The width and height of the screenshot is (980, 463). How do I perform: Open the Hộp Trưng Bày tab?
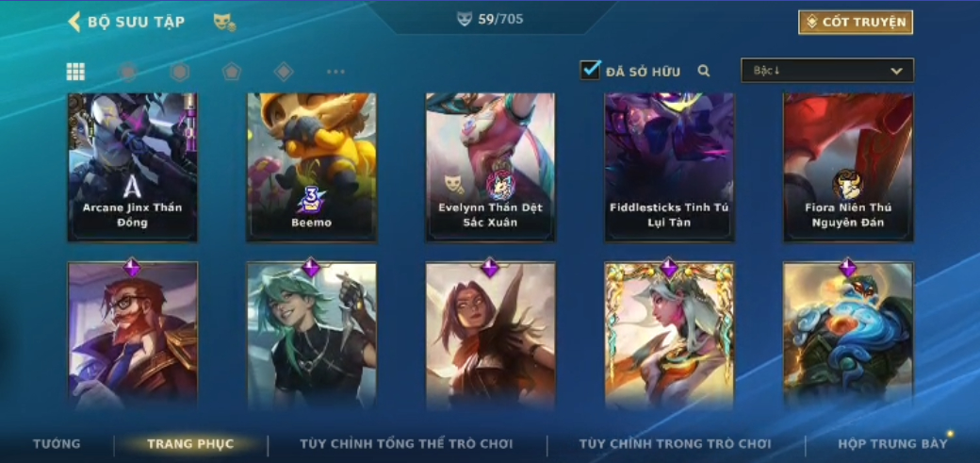[892, 444]
